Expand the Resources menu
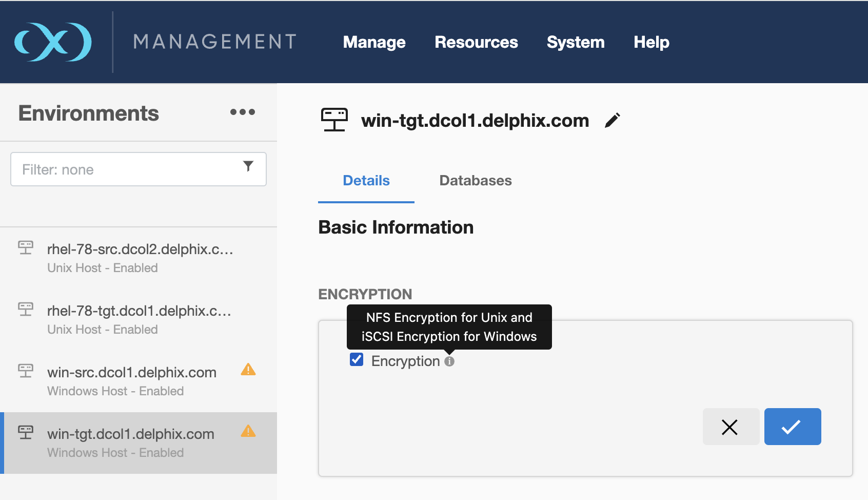 tap(476, 42)
